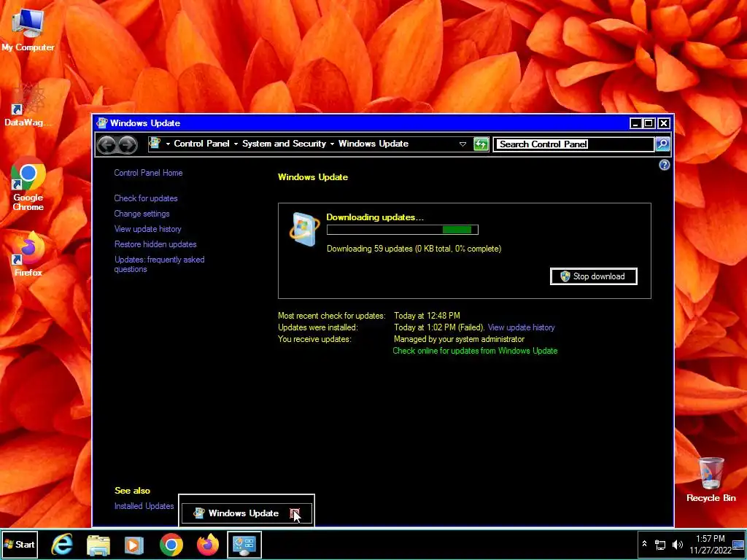Close the Windows Update taskbar preview

(295, 513)
